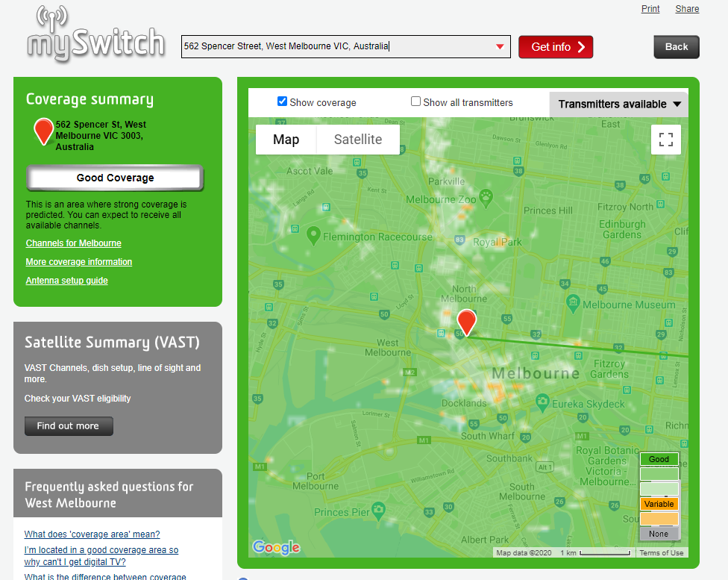The width and height of the screenshot is (728, 580).
Task: Click route 83 marker near Royal Park
Action: coord(459,240)
